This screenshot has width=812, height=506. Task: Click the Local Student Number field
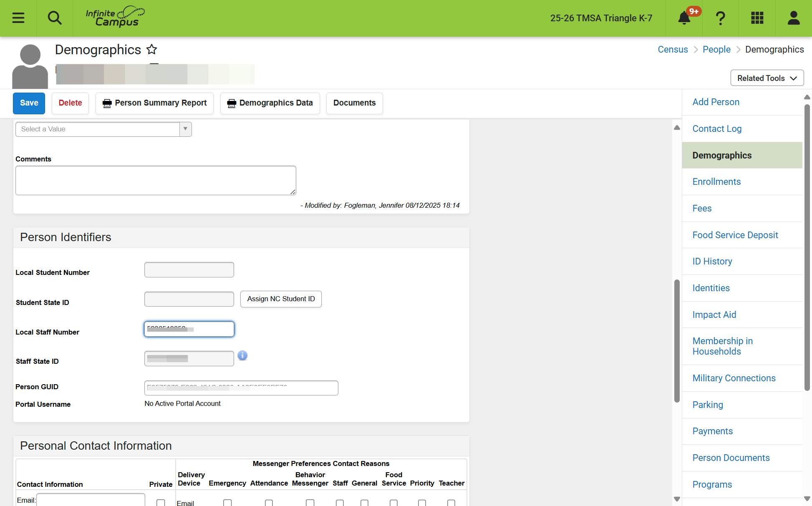tap(189, 270)
